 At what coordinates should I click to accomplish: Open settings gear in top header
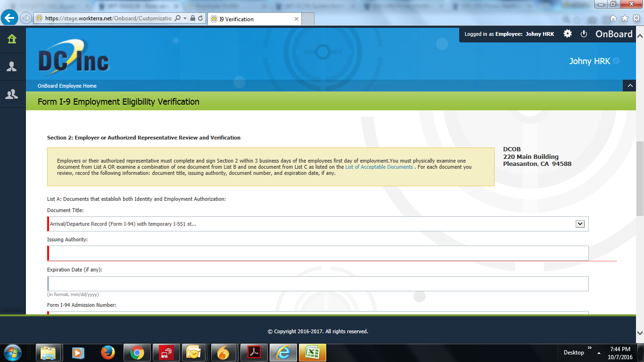tap(568, 34)
